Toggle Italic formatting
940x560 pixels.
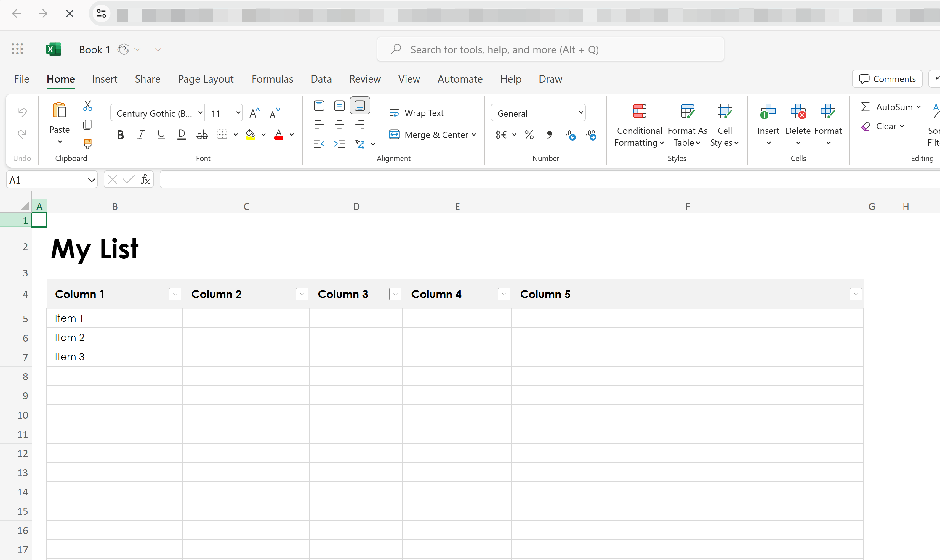click(x=141, y=135)
